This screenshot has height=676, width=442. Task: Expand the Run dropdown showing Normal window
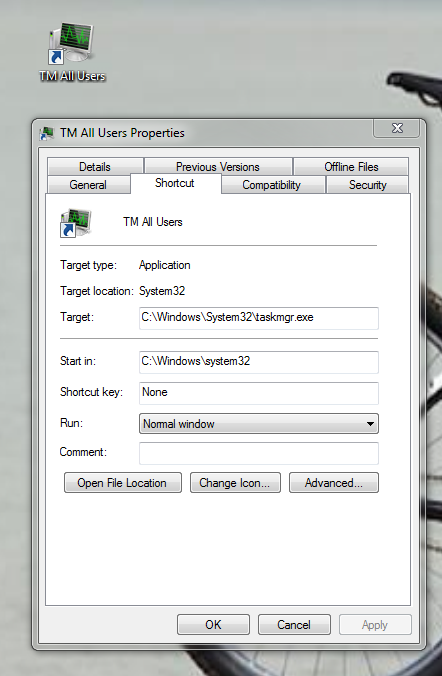click(x=259, y=424)
